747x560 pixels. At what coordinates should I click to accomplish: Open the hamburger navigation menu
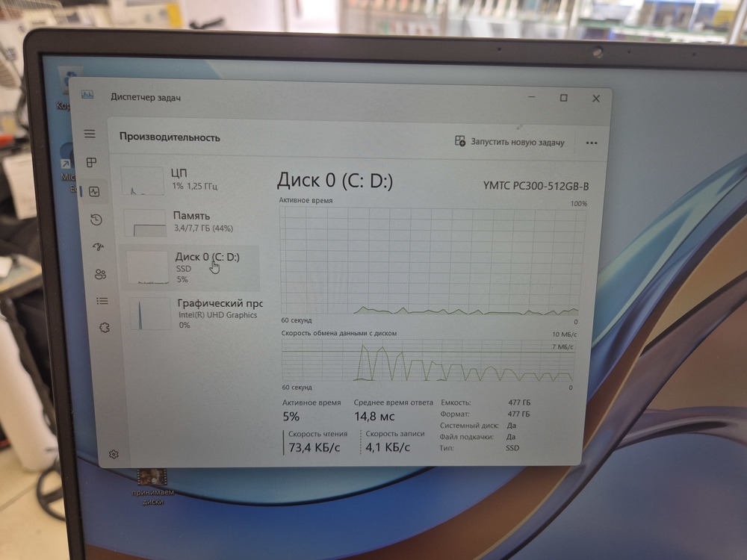(x=90, y=134)
